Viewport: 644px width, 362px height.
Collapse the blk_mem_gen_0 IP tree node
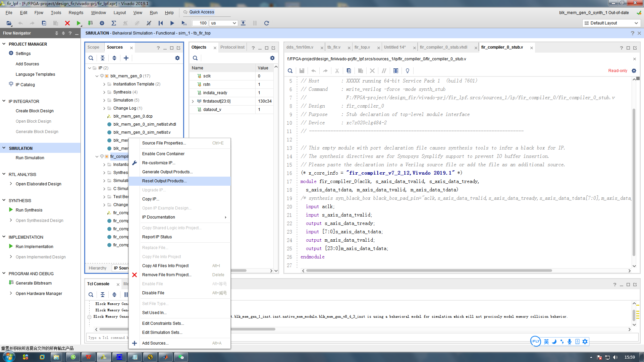click(97, 76)
